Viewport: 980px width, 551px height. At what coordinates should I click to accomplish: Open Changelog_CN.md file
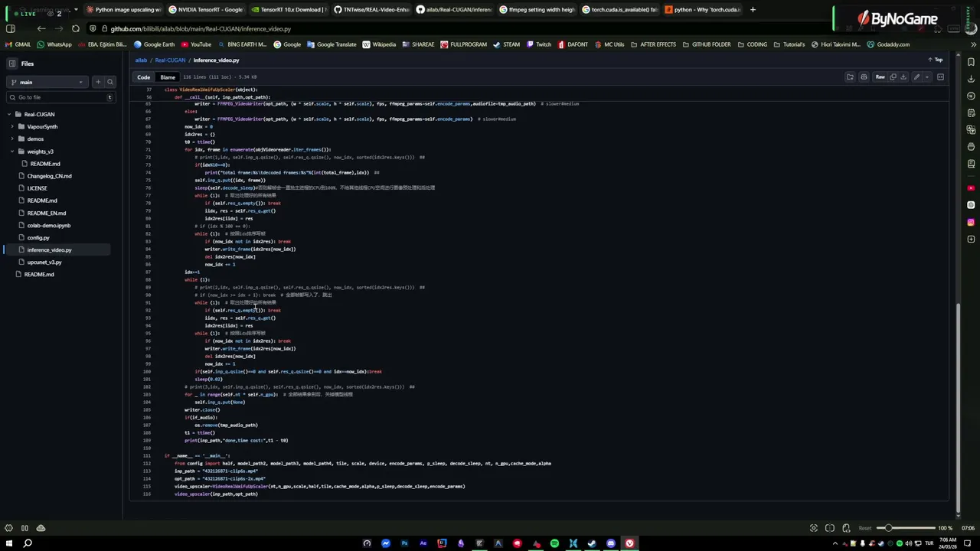point(49,176)
